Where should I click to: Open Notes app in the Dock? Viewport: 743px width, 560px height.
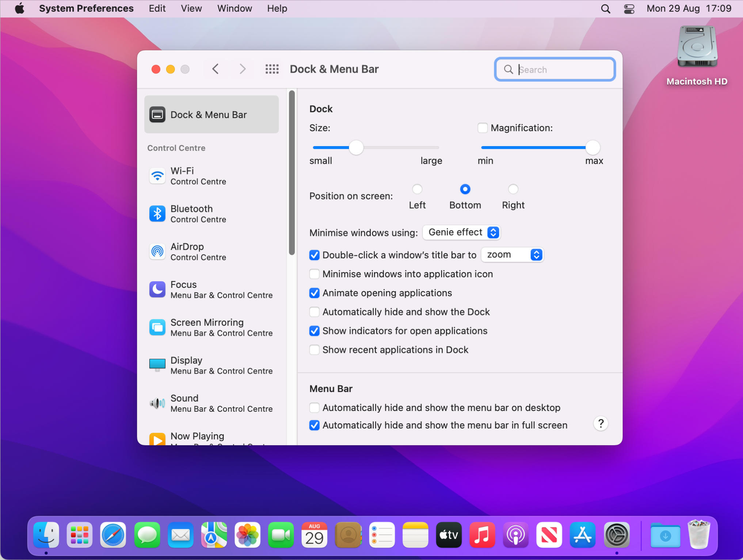(415, 535)
